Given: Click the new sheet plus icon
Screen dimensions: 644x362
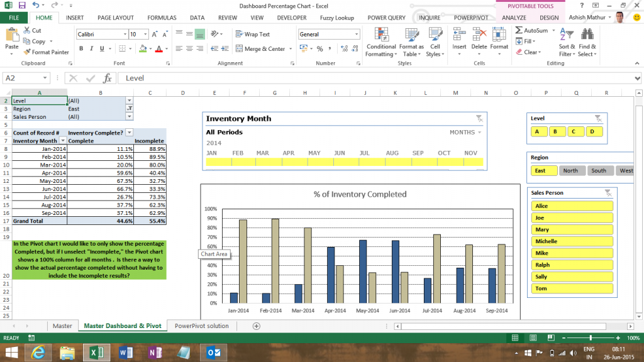Looking at the screenshot, I should point(257,326).
